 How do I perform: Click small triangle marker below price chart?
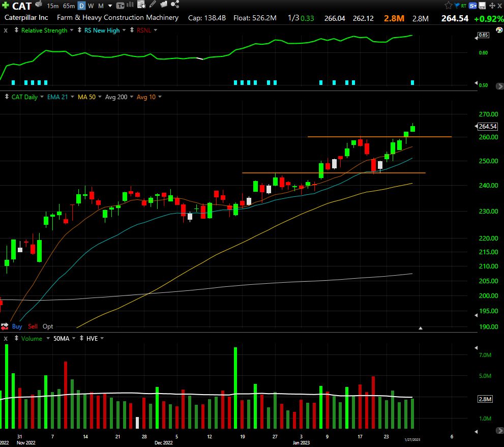[x=421, y=328]
